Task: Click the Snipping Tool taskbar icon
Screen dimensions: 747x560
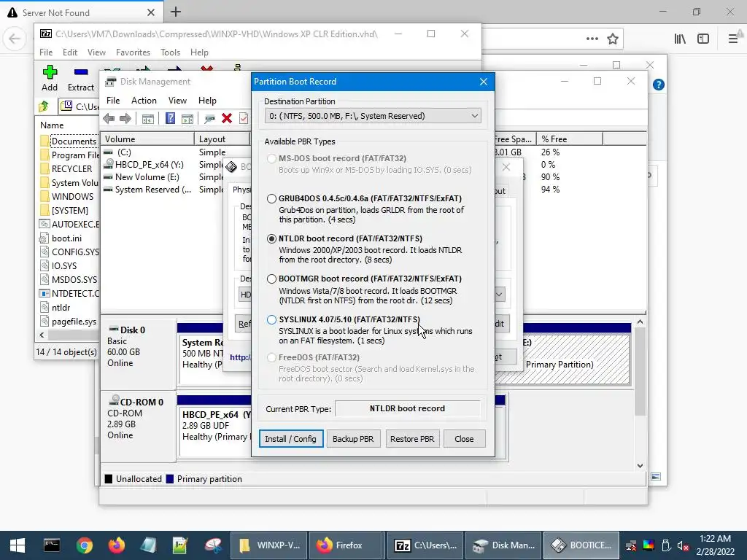Action: (213, 545)
